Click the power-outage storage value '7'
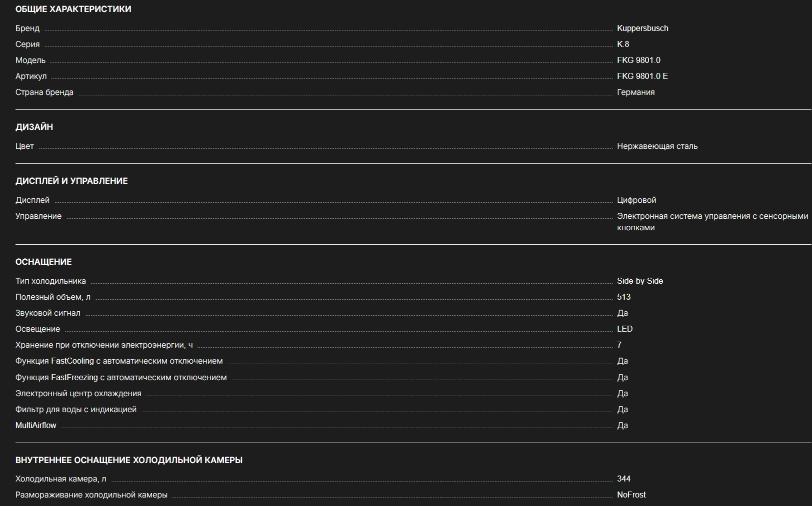This screenshot has height=506, width=812. point(619,345)
